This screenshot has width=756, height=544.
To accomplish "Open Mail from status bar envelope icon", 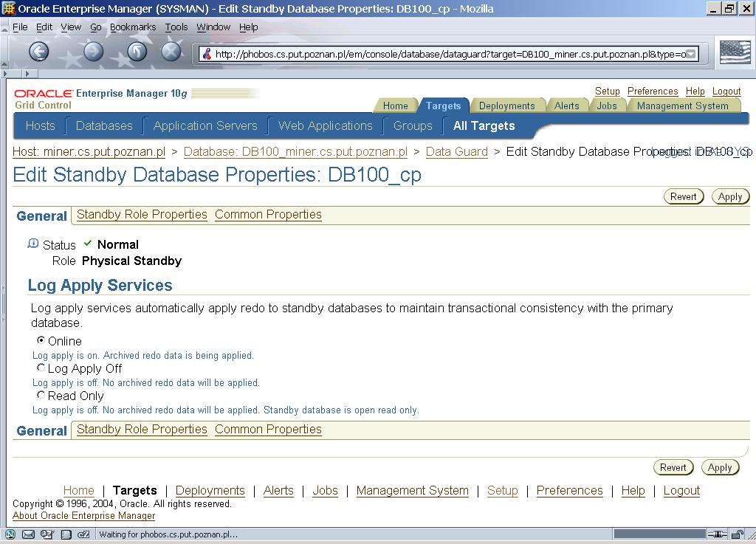I will point(29,534).
